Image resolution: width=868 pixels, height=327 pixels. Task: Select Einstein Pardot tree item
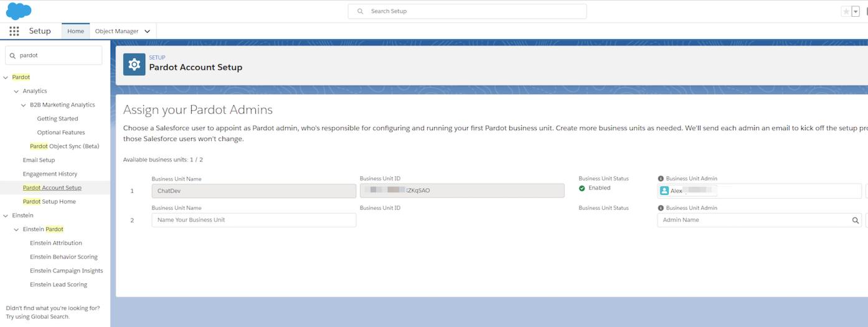point(43,229)
